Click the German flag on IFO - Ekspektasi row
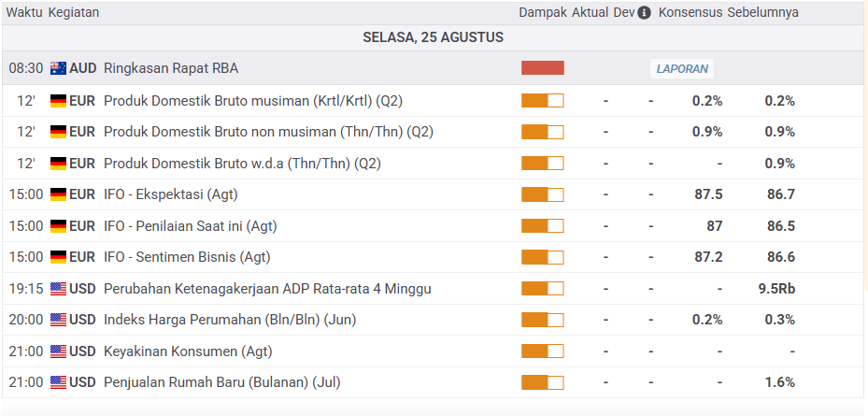This screenshot has height=416, width=868. click(x=58, y=194)
